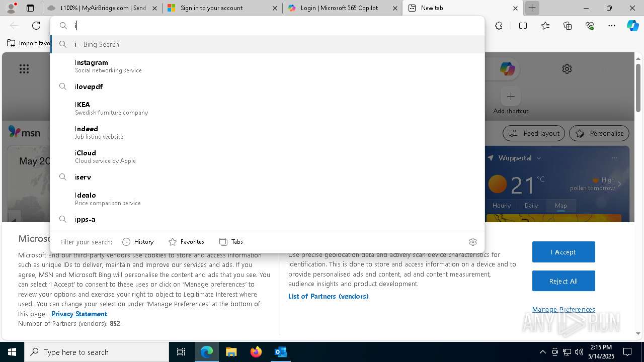Screen dimensions: 644x362
Task: Expand the pollen forecast arrow
Action: [x=620, y=184]
